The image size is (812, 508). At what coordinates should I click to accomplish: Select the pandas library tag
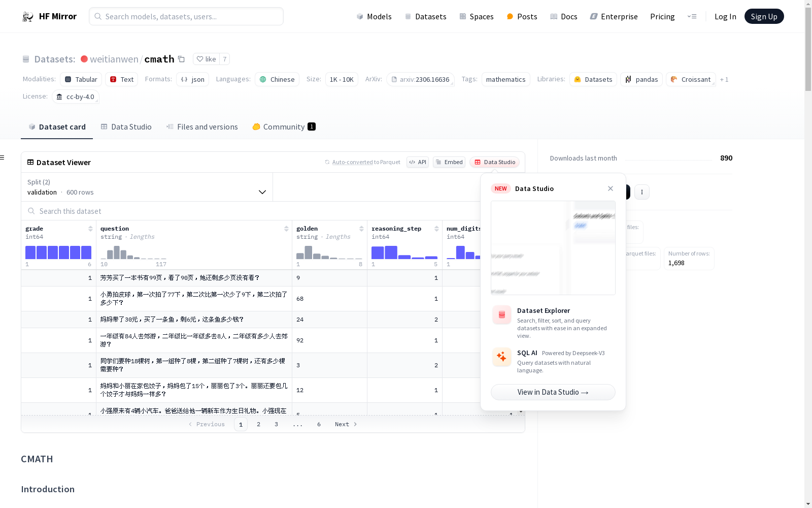point(641,79)
